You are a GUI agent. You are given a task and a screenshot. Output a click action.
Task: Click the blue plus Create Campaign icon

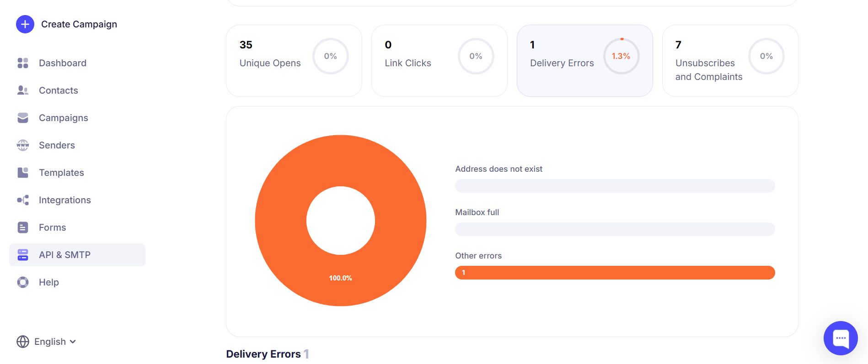[25, 24]
